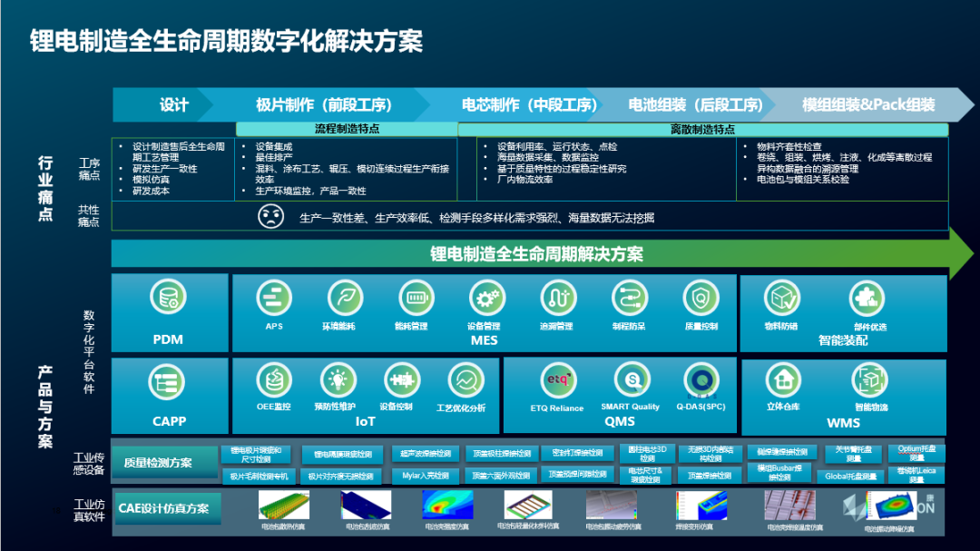Image resolution: width=980 pixels, height=551 pixels.
Task: Click the 物料防错 box icon
Action: 780,298
